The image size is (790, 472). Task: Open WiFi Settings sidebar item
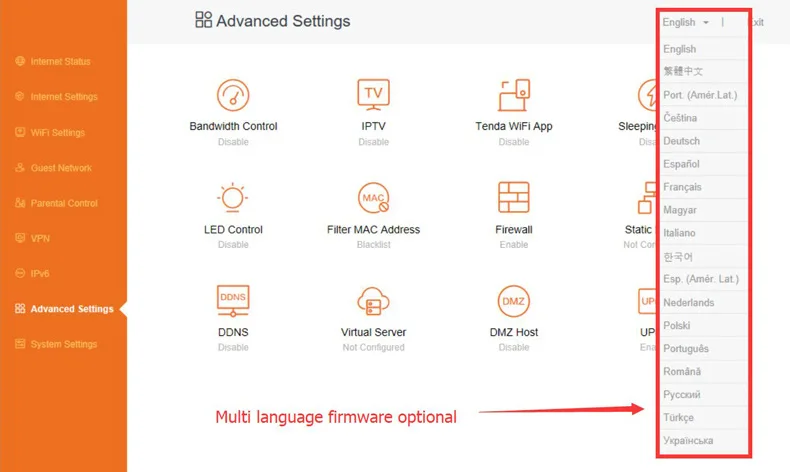[57, 132]
